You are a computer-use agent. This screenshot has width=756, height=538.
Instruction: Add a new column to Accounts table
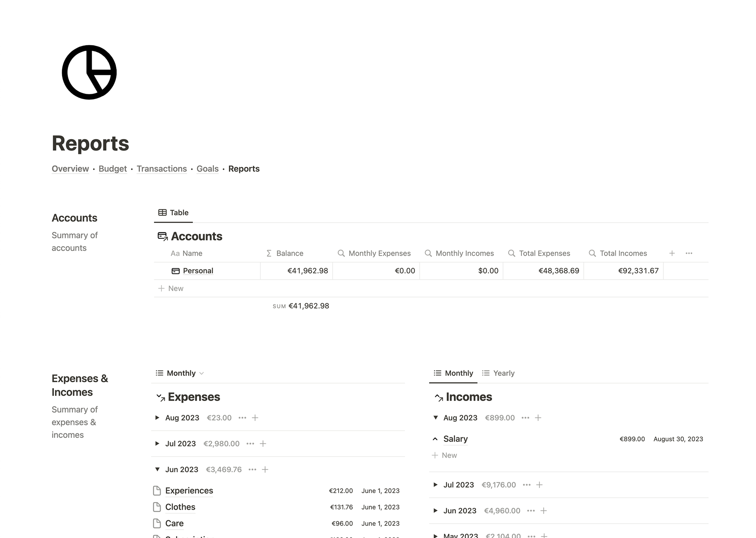pos(672,253)
